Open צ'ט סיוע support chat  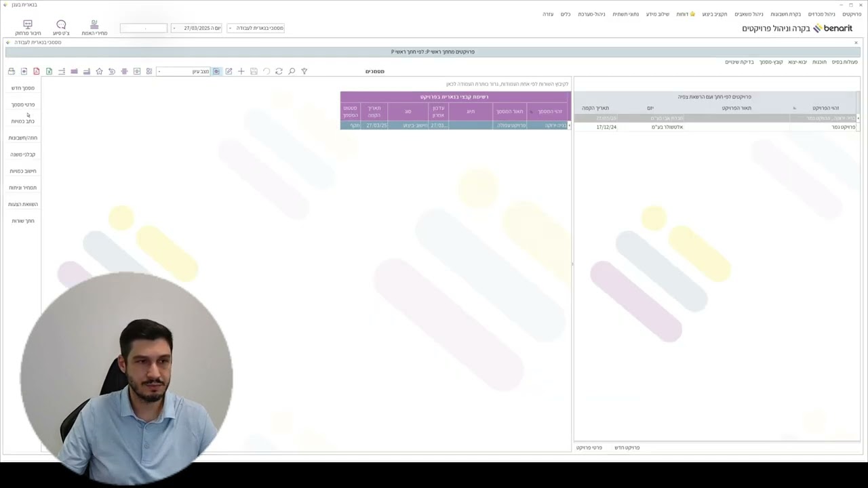tap(61, 28)
